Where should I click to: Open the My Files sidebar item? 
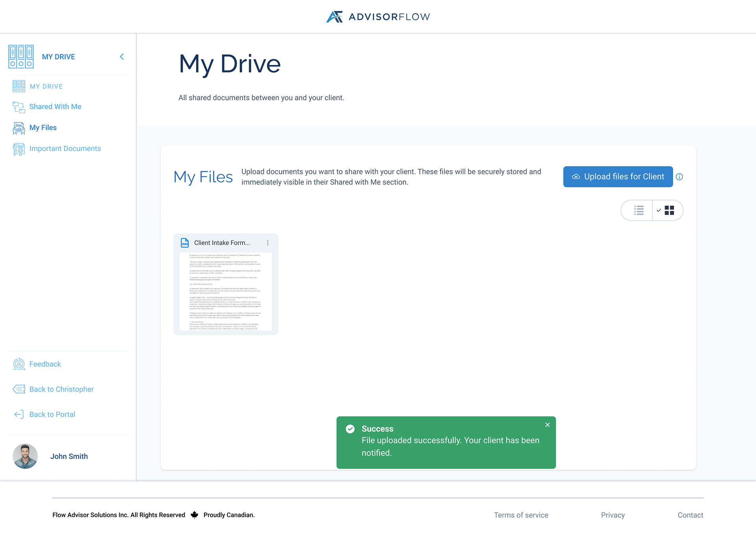click(43, 127)
